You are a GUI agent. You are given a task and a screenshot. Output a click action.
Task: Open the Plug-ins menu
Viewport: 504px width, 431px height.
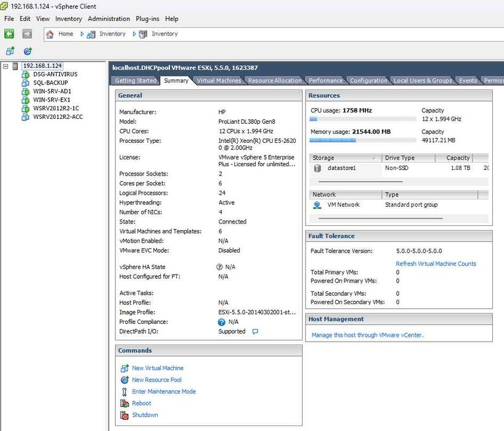(x=147, y=18)
